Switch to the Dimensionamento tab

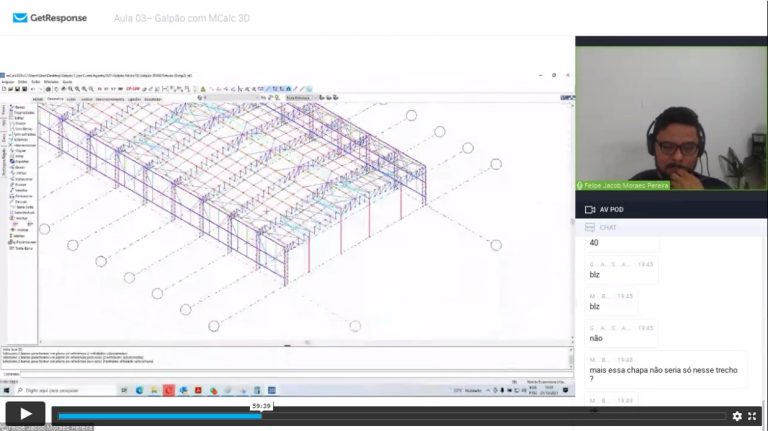[x=110, y=99]
